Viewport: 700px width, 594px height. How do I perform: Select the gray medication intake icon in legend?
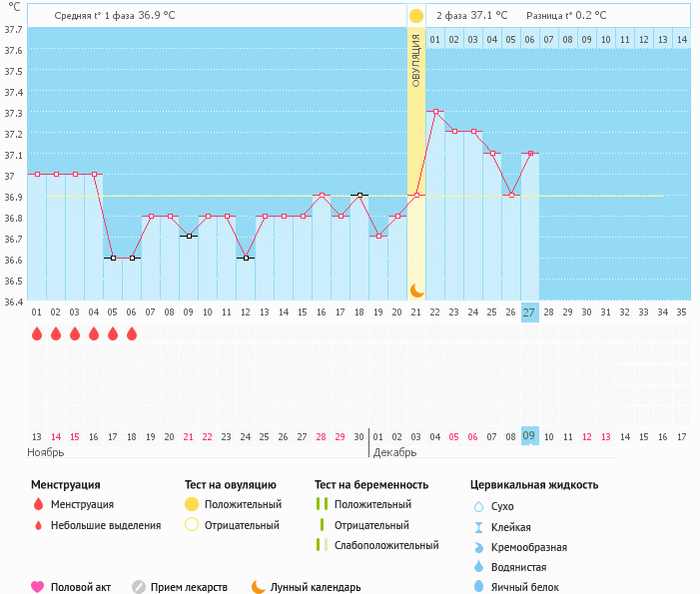[139, 587]
